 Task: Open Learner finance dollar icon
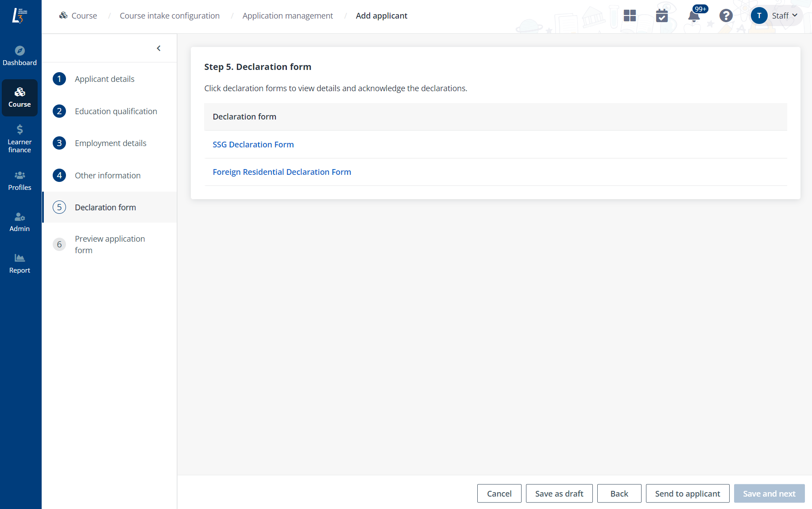click(19, 130)
